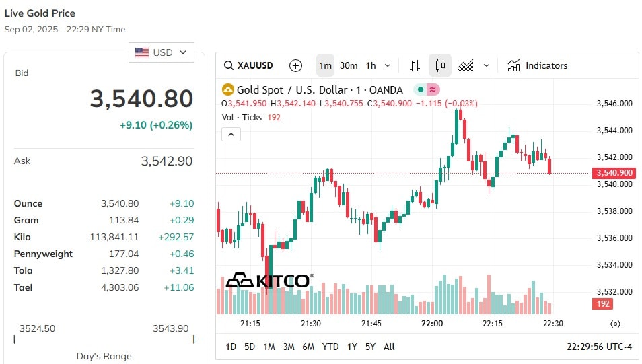Select the 6M date range
This screenshot has height=364, width=642.
[x=308, y=347]
